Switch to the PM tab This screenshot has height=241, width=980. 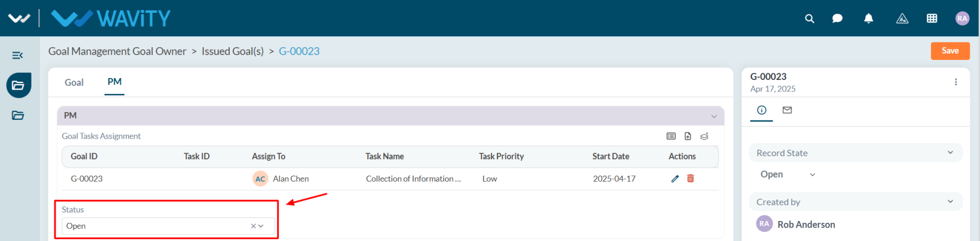pyautogui.click(x=114, y=82)
